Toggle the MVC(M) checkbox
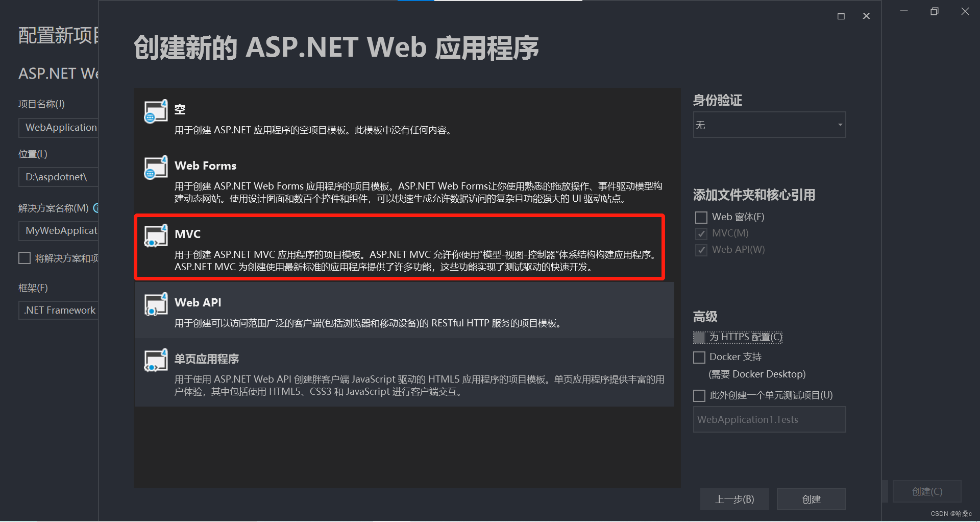The width and height of the screenshot is (980, 522). click(x=701, y=233)
